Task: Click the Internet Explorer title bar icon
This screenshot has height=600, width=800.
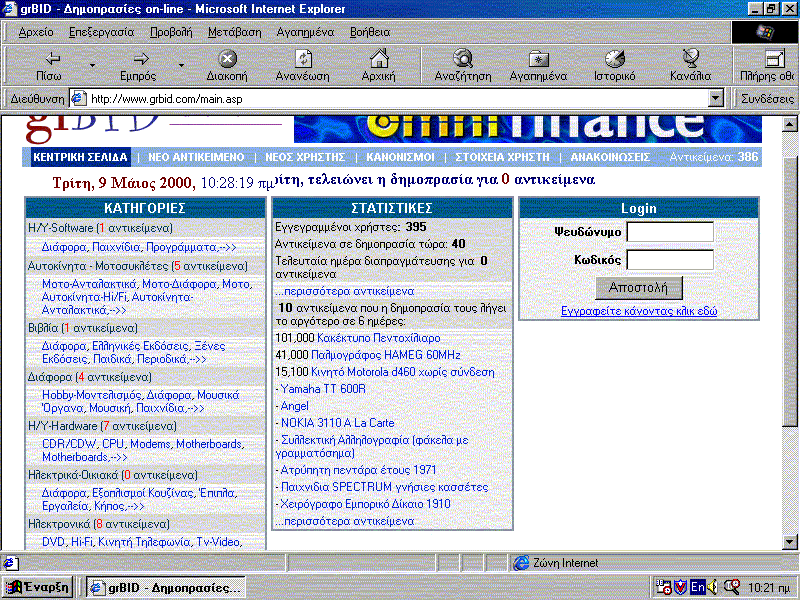Action: click(x=9, y=9)
